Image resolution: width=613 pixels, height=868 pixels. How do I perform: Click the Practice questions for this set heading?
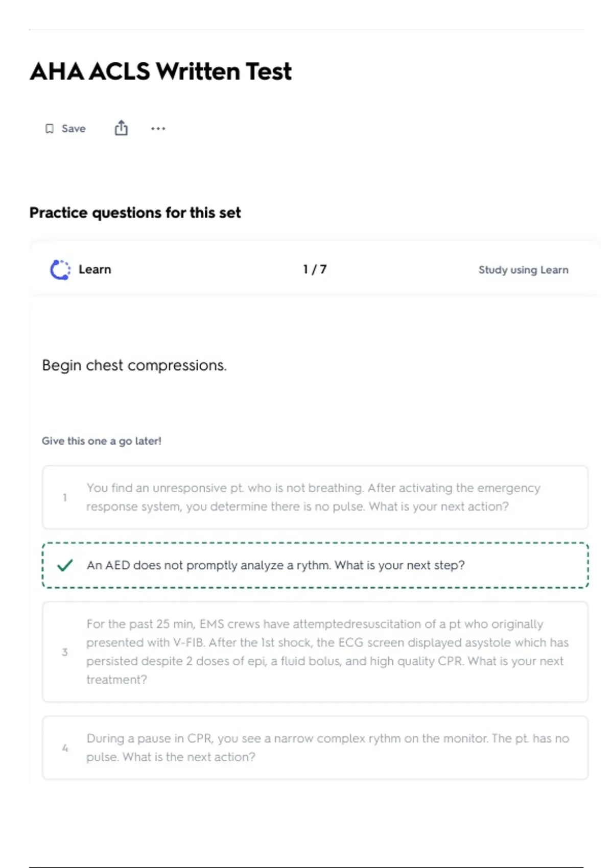[135, 212]
